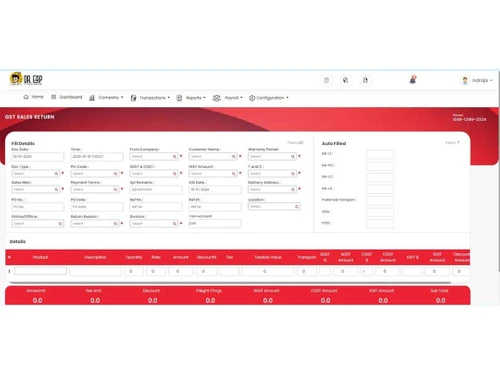This screenshot has height=375, width=500.
Task: Click the PO No. input field
Action: 38,207
